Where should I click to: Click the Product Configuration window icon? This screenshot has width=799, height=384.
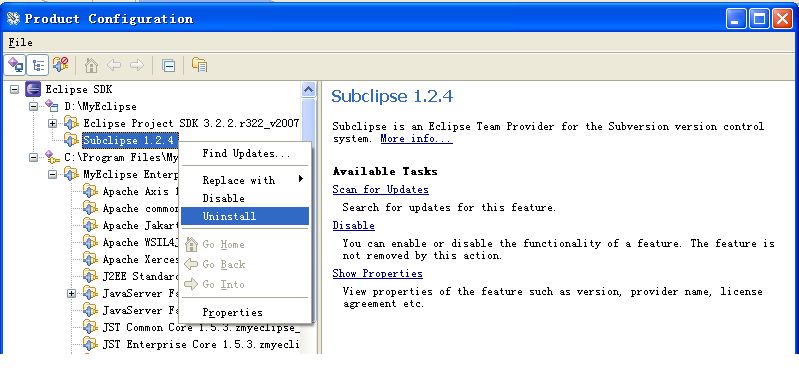(13, 18)
